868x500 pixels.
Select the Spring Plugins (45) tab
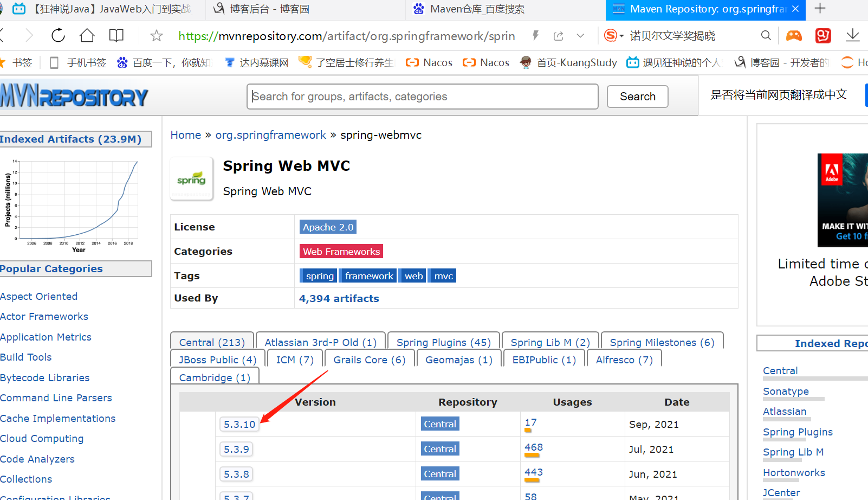tap(444, 342)
